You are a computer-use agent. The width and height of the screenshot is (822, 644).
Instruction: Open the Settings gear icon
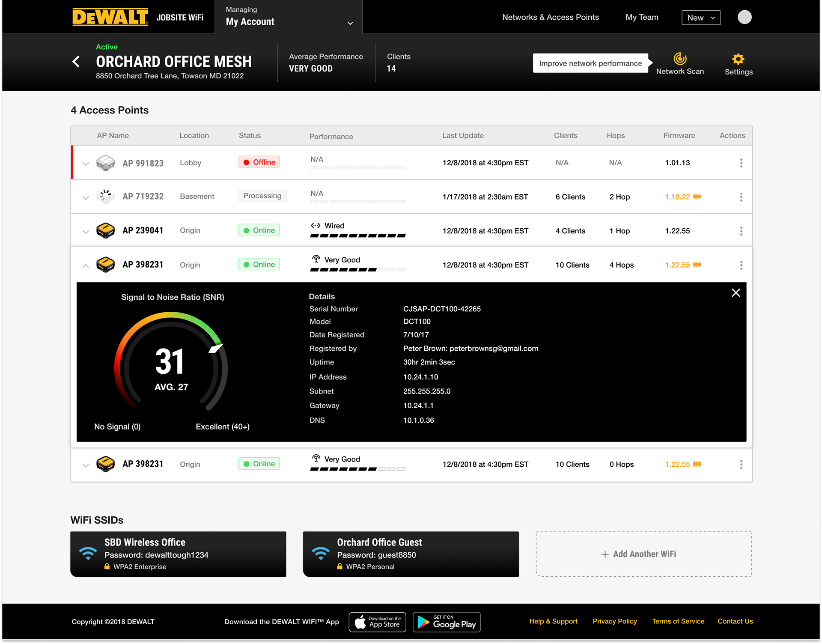pos(738,59)
